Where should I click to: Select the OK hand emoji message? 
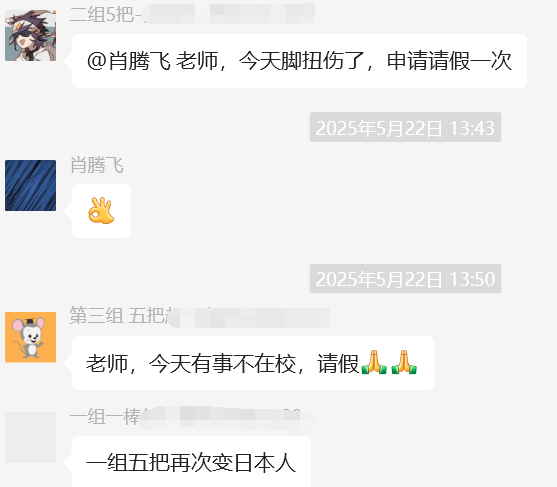(101, 211)
